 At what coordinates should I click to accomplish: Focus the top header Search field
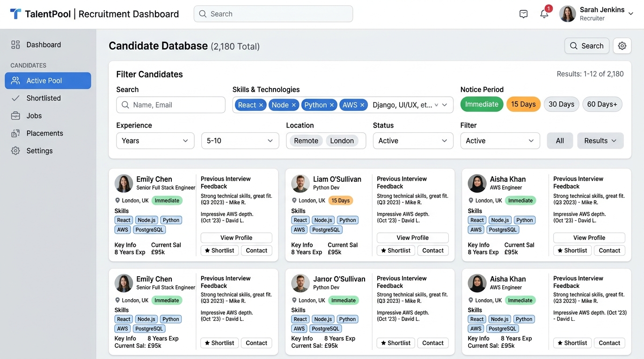point(273,14)
